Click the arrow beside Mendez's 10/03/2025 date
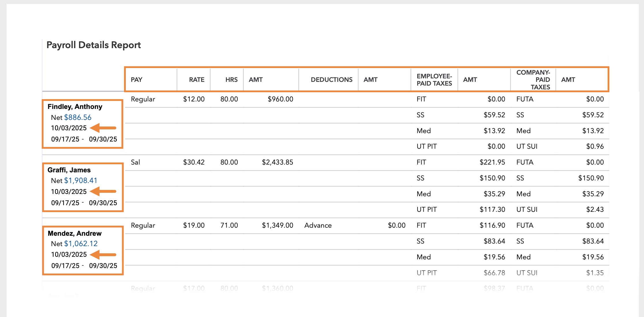This screenshot has height=317, width=644. click(x=103, y=254)
